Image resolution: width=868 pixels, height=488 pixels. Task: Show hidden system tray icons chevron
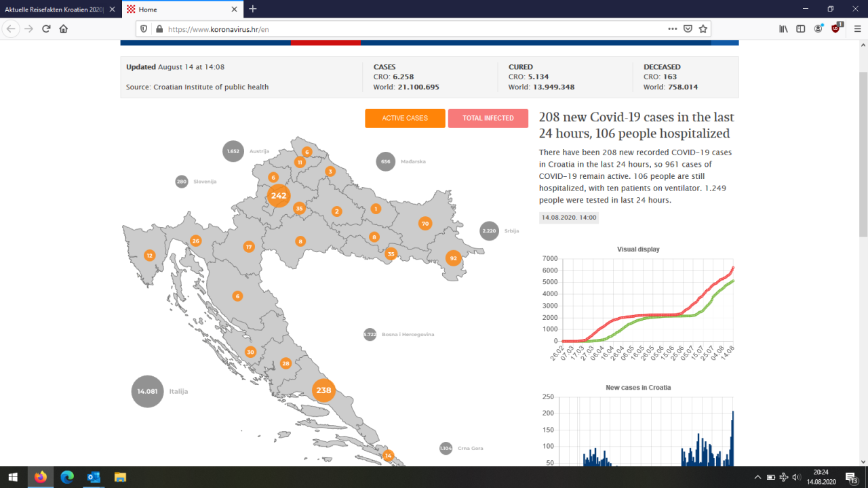[x=757, y=477]
